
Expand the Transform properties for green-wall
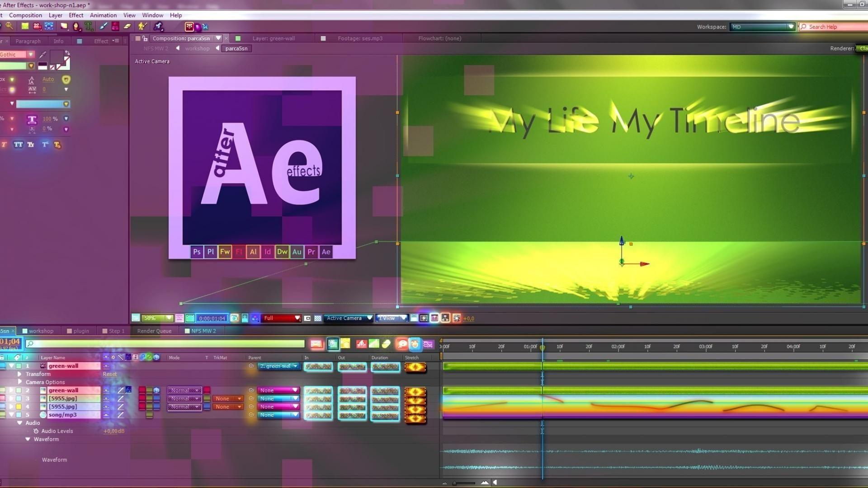[19, 374]
